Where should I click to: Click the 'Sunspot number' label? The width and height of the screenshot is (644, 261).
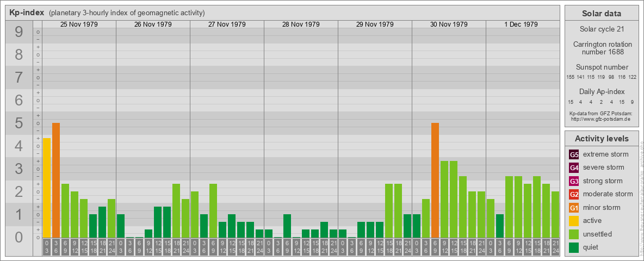[602, 67]
